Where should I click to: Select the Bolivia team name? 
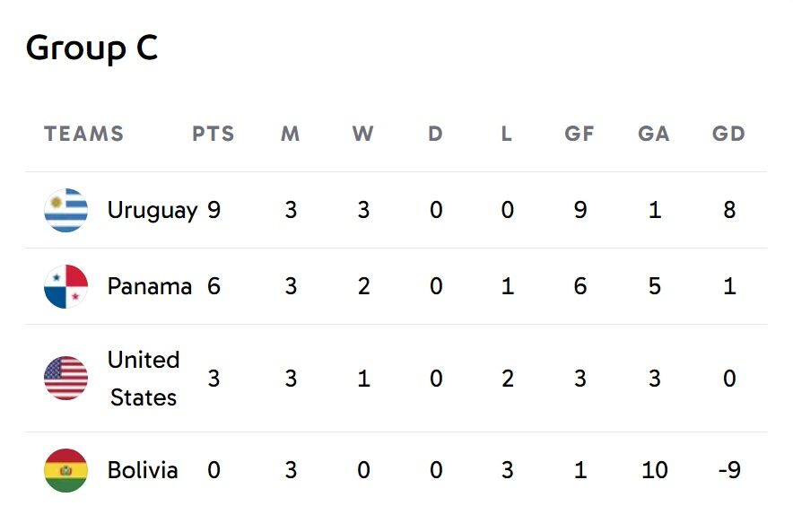tap(143, 471)
